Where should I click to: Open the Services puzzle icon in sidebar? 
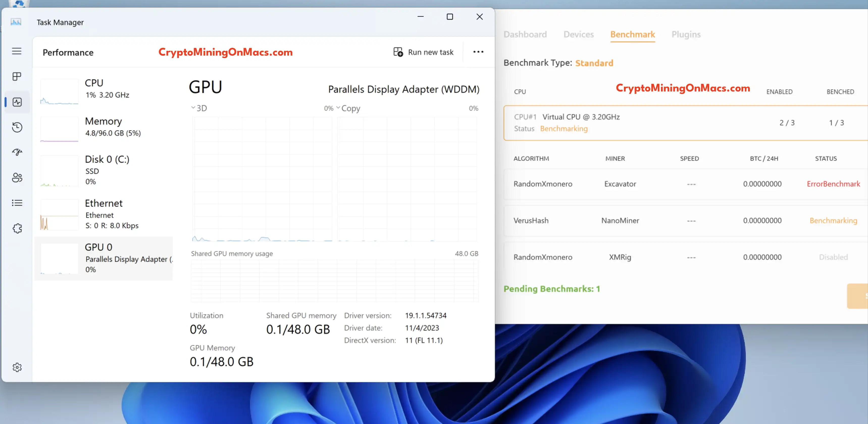point(17,228)
